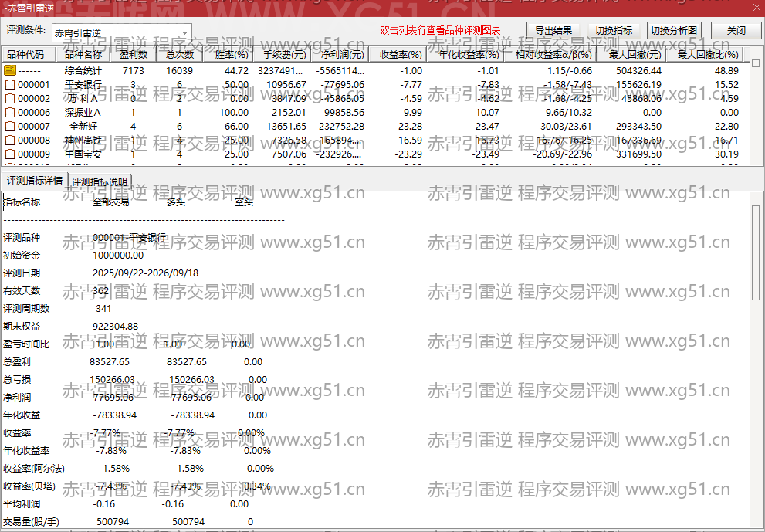Click the 关闭 button
The image size is (765, 532).
click(x=736, y=31)
